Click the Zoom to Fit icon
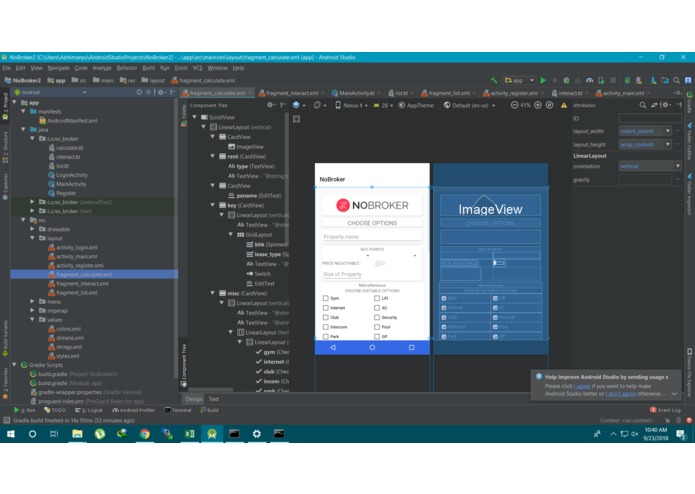The height and width of the screenshot is (494, 695). click(549, 105)
